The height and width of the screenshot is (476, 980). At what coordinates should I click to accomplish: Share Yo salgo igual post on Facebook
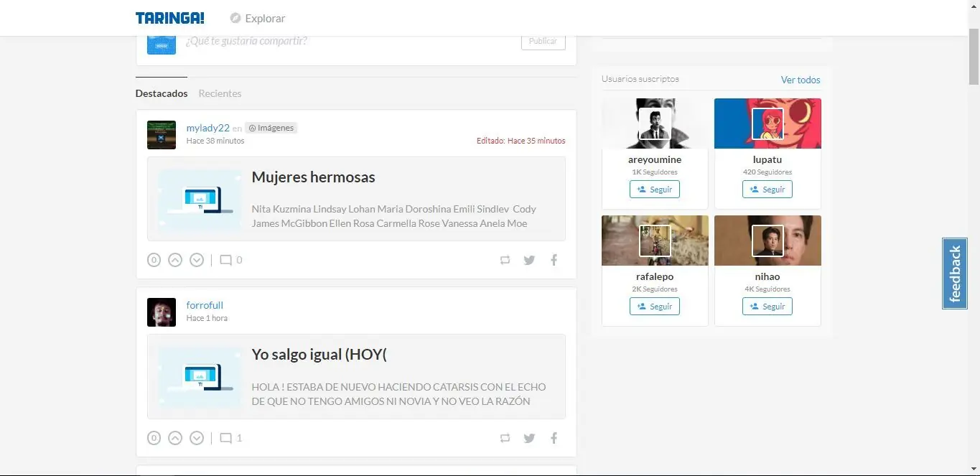coord(554,438)
